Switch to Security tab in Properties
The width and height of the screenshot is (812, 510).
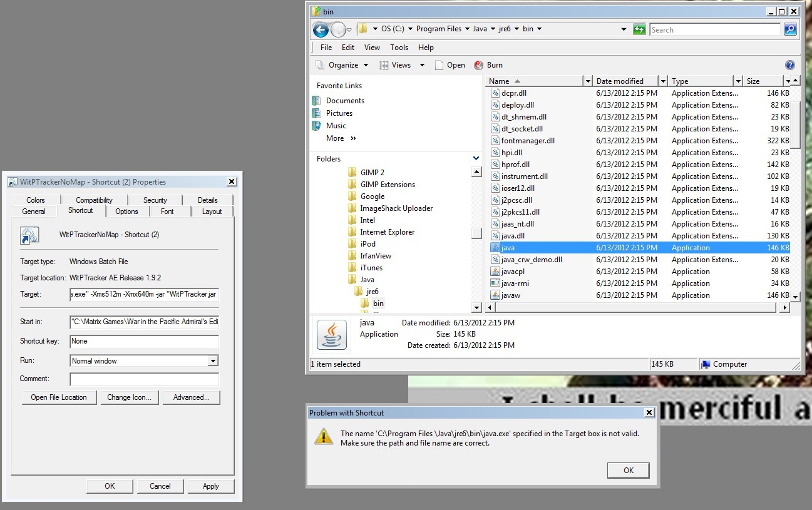click(x=155, y=200)
